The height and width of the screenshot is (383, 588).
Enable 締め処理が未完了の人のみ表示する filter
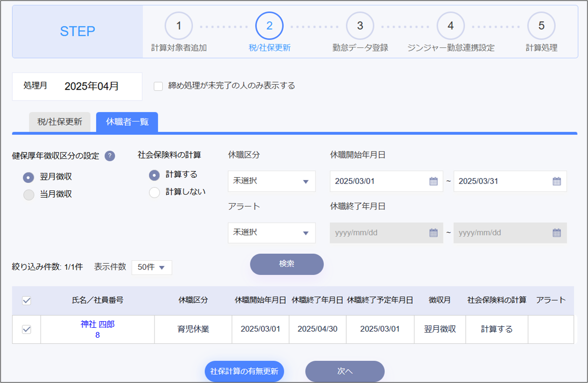click(158, 86)
